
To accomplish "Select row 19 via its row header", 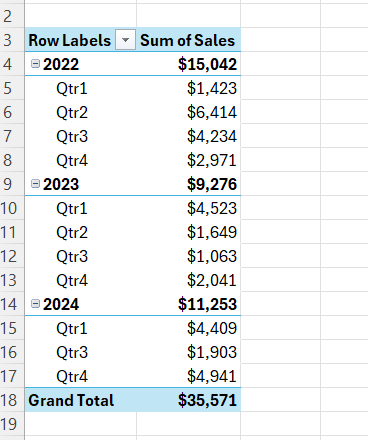I will (x=12, y=424).
